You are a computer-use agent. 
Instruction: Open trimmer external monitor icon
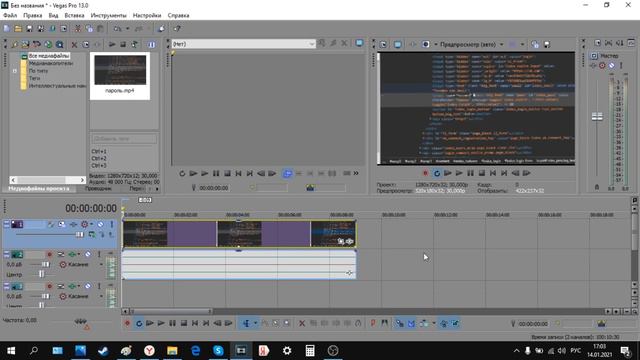(359, 43)
